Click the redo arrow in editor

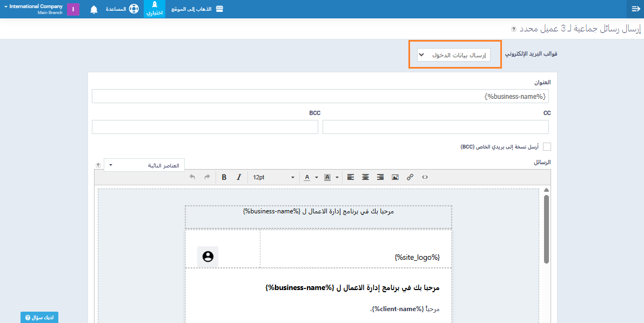coord(207,177)
